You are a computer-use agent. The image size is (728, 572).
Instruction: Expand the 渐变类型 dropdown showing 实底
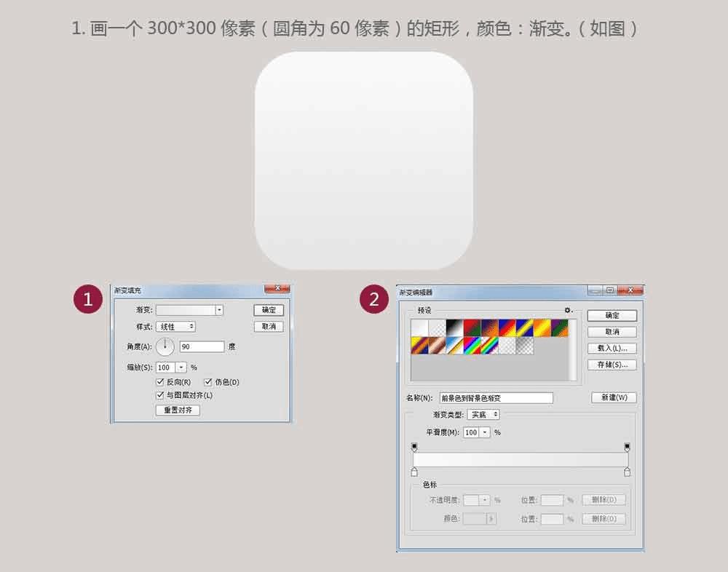483,415
